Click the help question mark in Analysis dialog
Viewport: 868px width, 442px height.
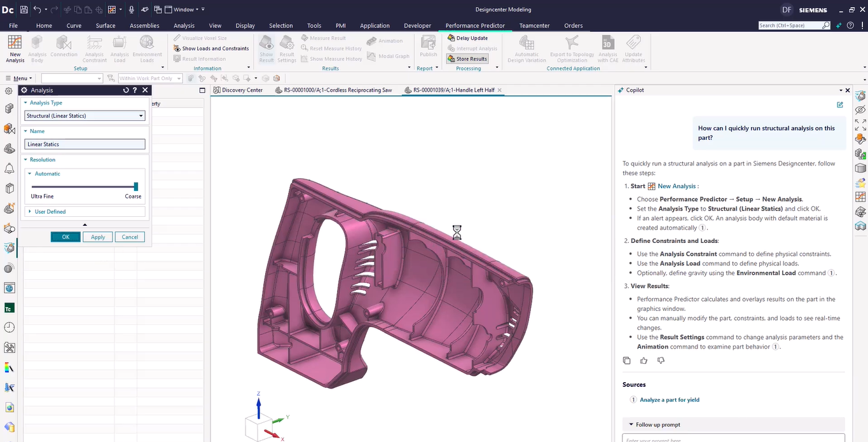tap(135, 90)
